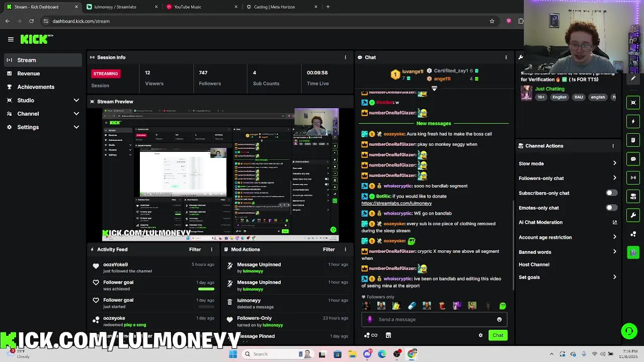Click the green headset support button
The width and height of the screenshot is (644, 362).
click(x=629, y=331)
